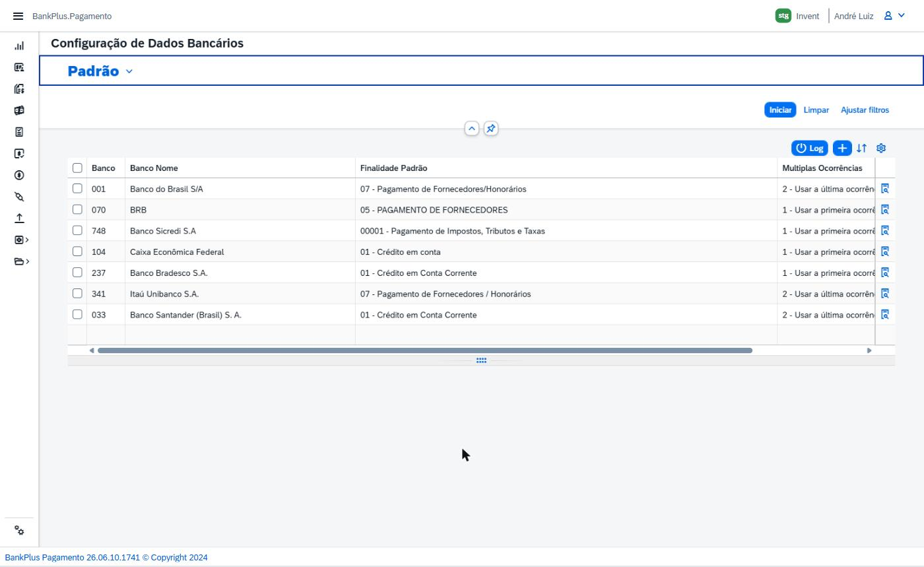Sort by Banco Nome column header
The width and height of the screenshot is (924, 567).
[154, 168]
